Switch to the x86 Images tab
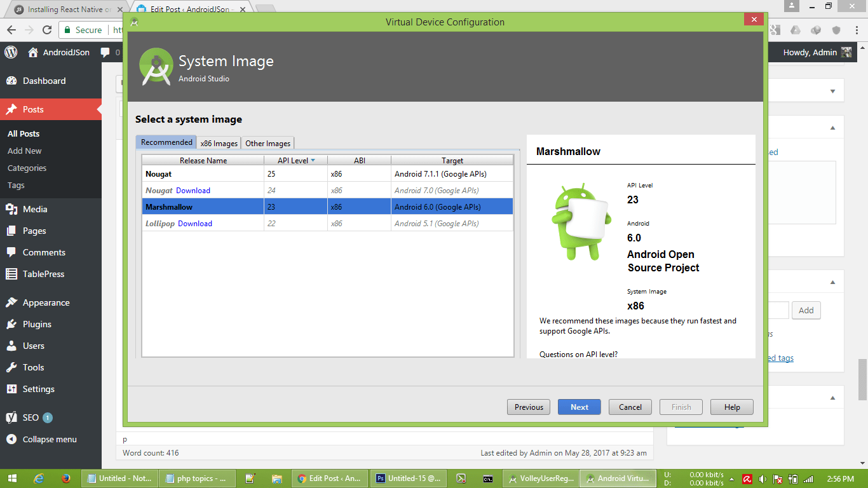The width and height of the screenshot is (868, 488). point(219,143)
